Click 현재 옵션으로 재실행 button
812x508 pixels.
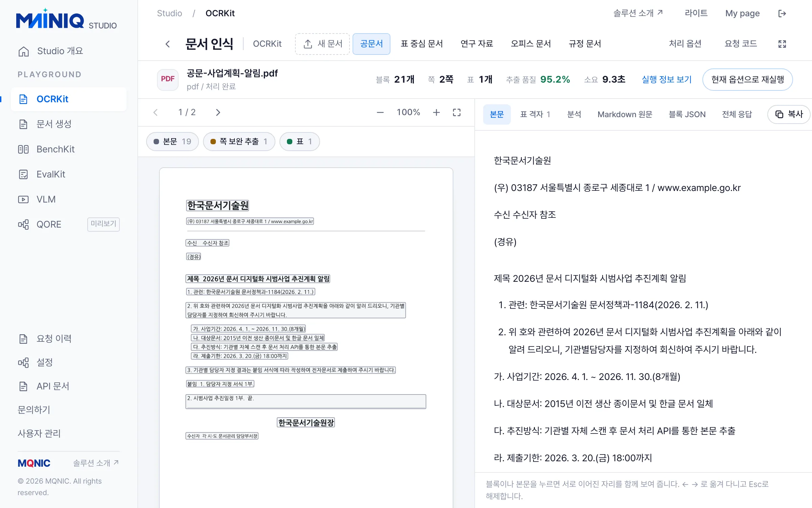coord(747,80)
